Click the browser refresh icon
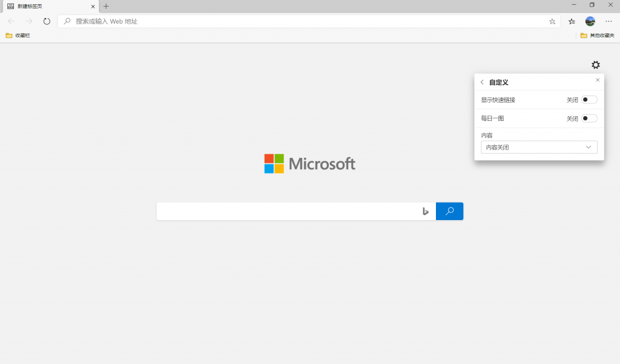Image resolution: width=620 pixels, height=364 pixels. [x=47, y=21]
